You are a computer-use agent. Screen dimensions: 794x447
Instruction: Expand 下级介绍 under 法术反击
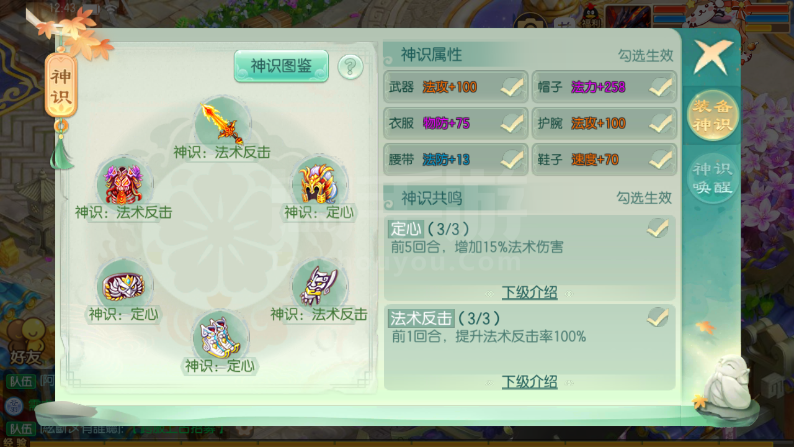pos(529,381)
